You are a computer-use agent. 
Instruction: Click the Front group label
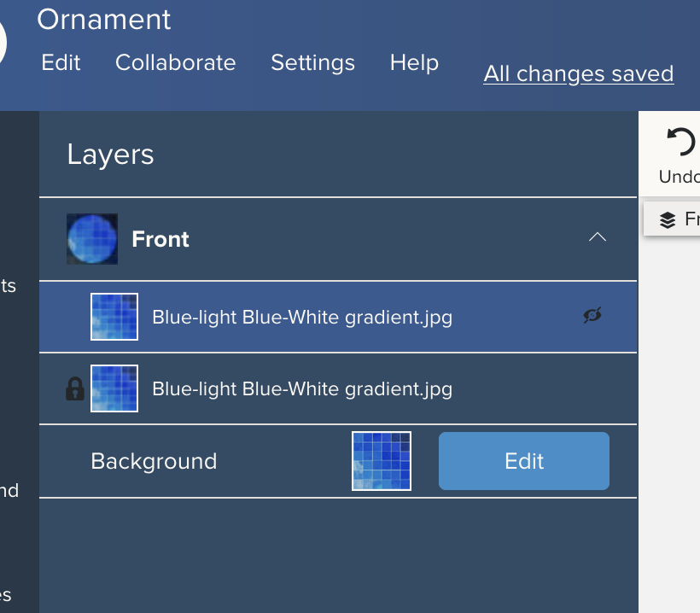[160, 239]
